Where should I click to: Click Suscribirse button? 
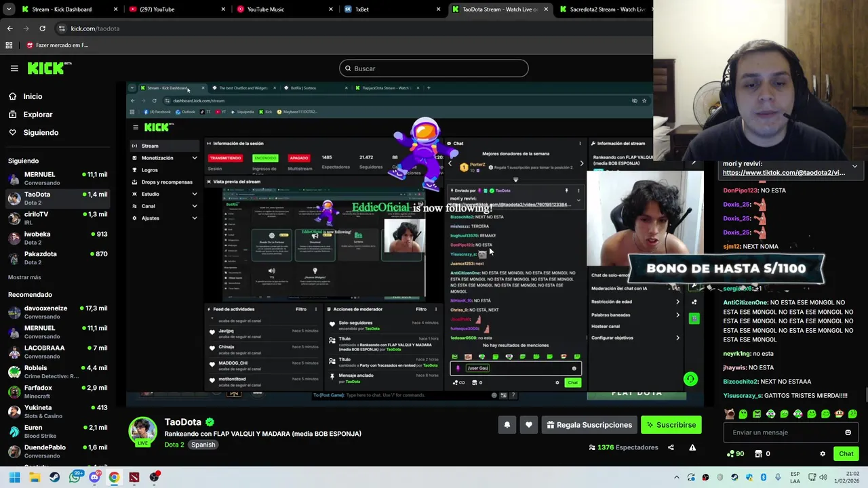pyautogui.click(x=671, y=425)
